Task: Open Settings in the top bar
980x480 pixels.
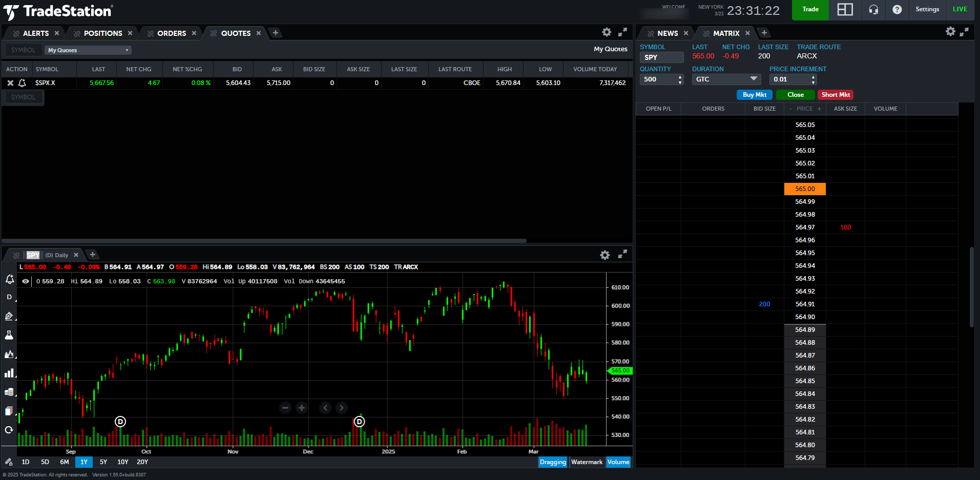Action: [927, 9]
